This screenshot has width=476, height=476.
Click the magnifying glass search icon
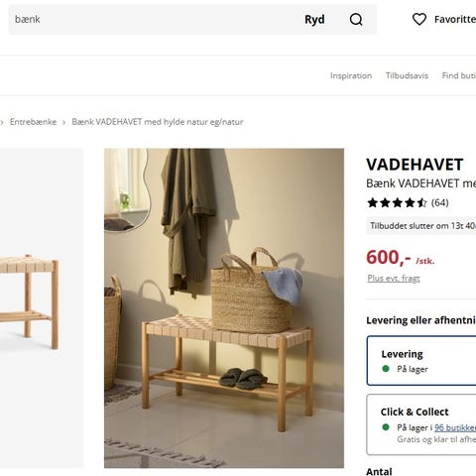356,20
